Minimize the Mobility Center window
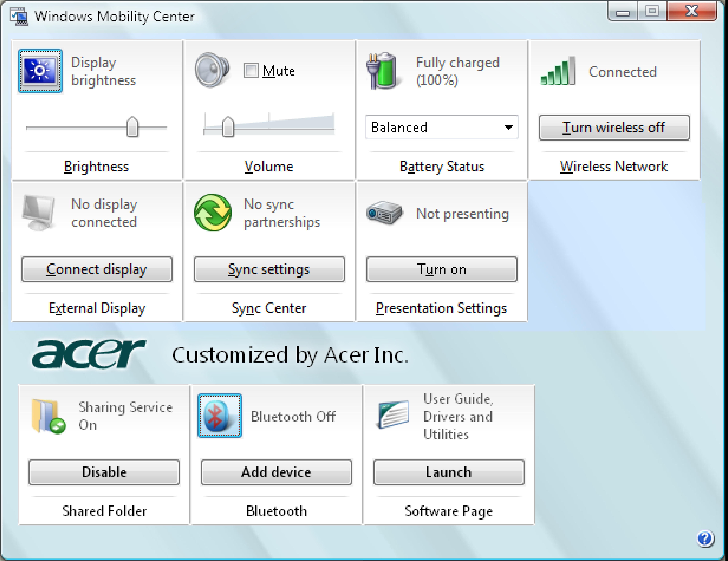The height and width of the screenshot is (561, 728). [622, 12]
